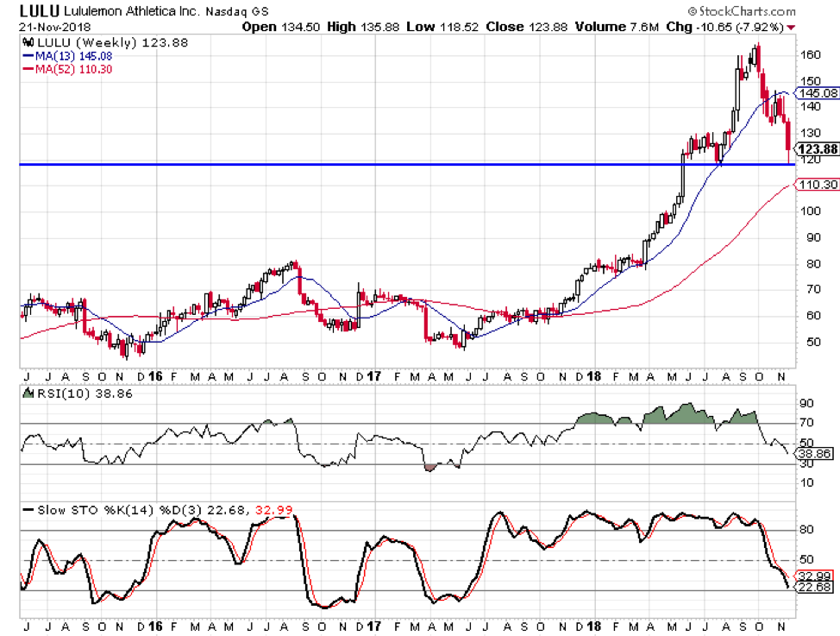Click the 145.08 tag on price axis

pyautogui.click(x=817, y=93)
